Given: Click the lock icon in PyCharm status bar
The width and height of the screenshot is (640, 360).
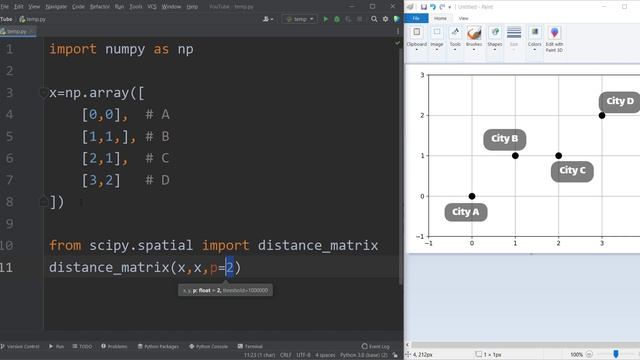Looking at the screenshot, I should [395, 355].
